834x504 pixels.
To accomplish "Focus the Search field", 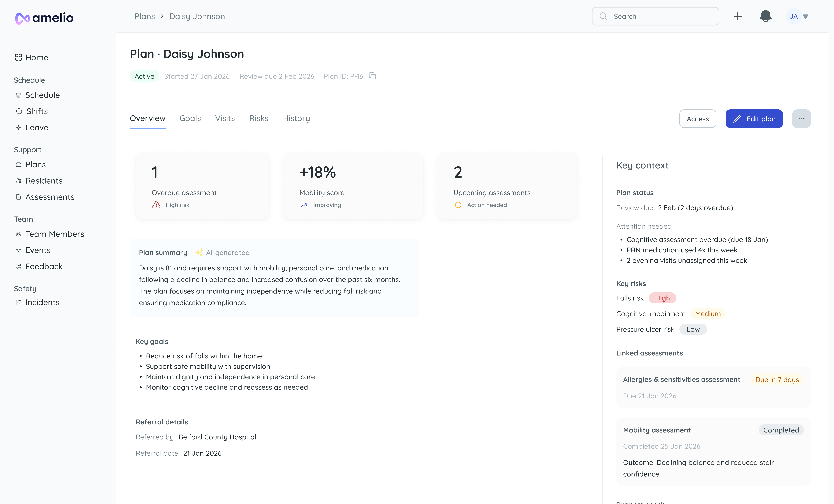I will [x=655, y=16].
